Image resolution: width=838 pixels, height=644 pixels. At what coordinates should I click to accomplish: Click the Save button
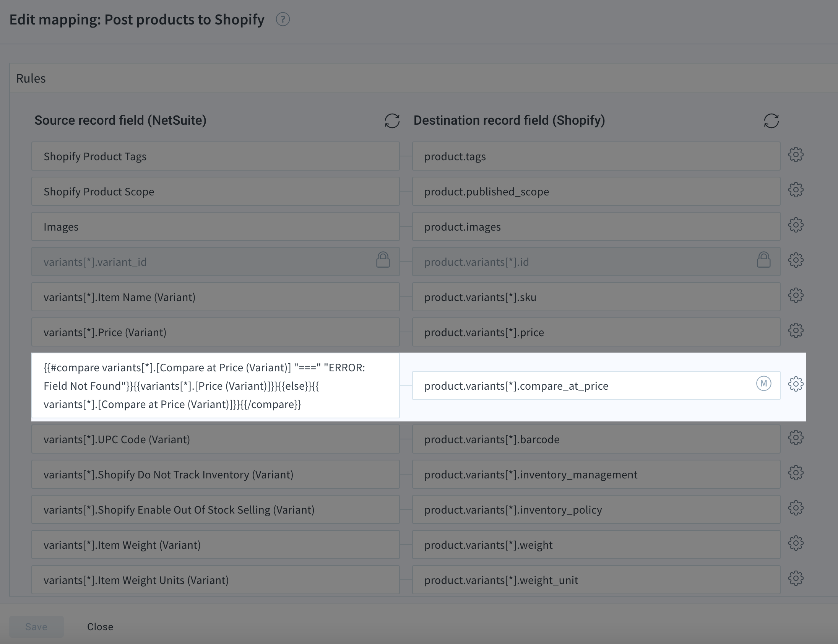click(x=36, y=627)
